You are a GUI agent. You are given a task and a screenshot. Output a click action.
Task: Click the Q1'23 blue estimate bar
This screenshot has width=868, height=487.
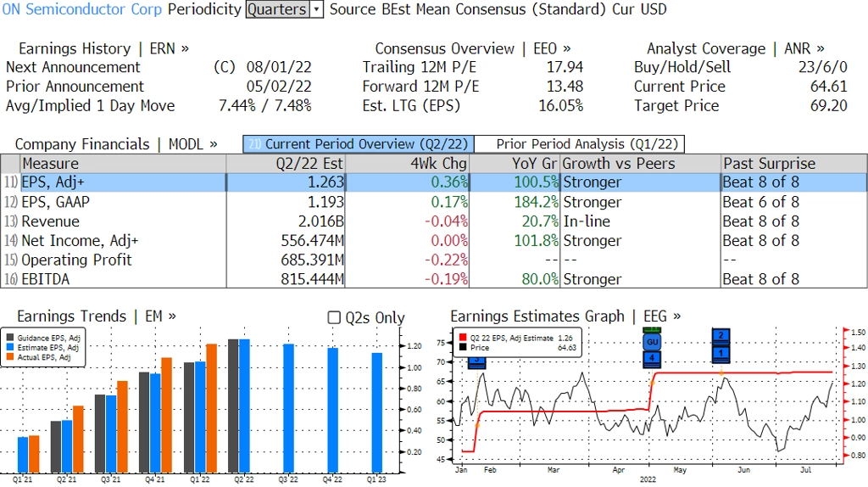click(x=377, y=412)
